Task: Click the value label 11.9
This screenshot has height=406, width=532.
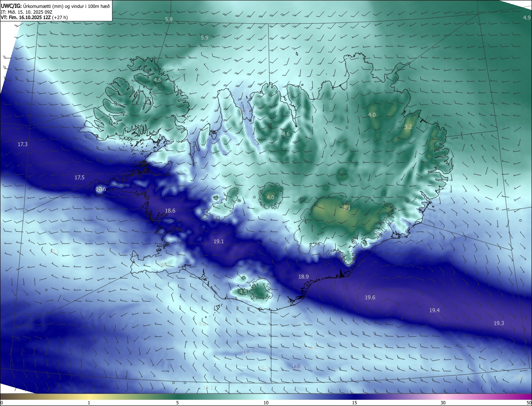Action: coord(247,352)
